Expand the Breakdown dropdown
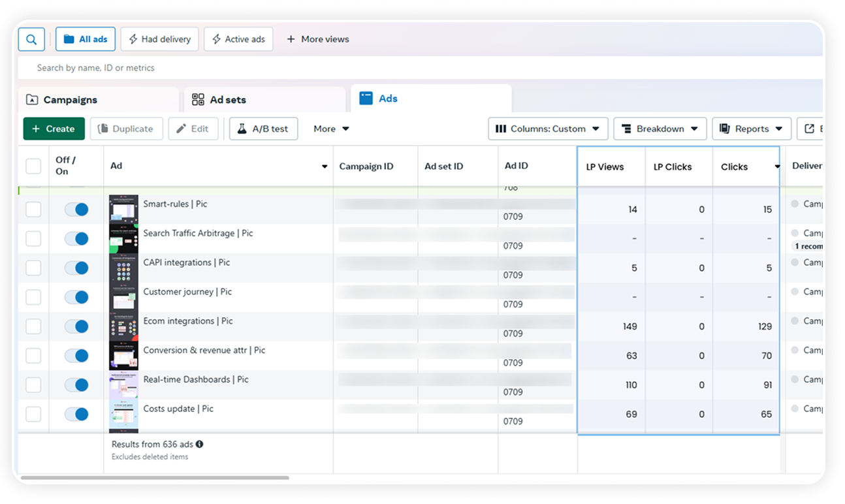 coord(660,129)
